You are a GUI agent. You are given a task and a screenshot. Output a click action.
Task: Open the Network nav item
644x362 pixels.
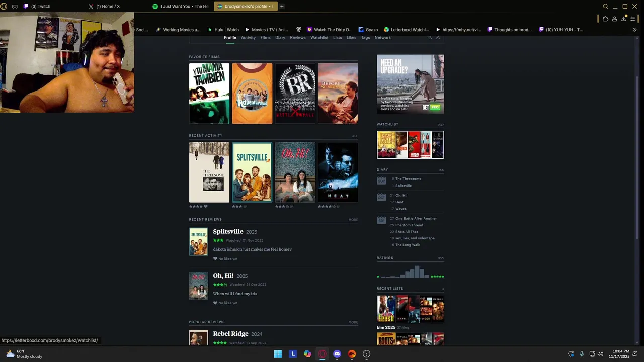click(x=382, y=38)
